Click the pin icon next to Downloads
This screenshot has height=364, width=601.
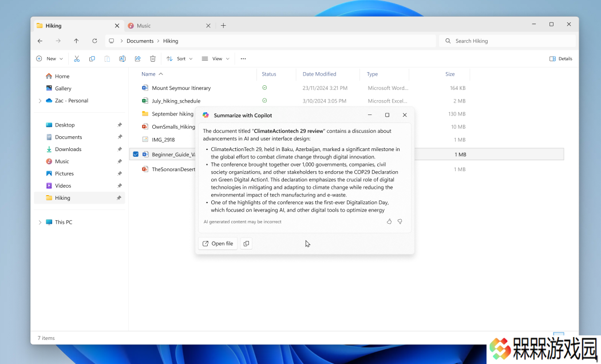120,149
